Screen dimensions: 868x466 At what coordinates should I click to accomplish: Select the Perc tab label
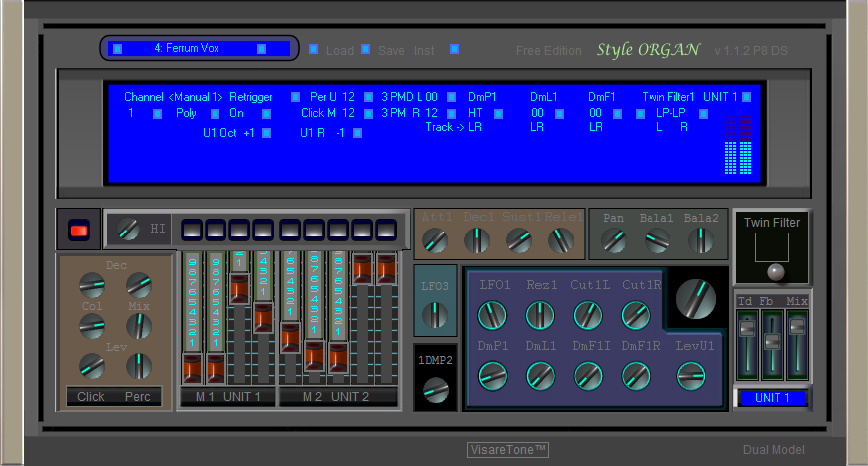click(138, 397)
